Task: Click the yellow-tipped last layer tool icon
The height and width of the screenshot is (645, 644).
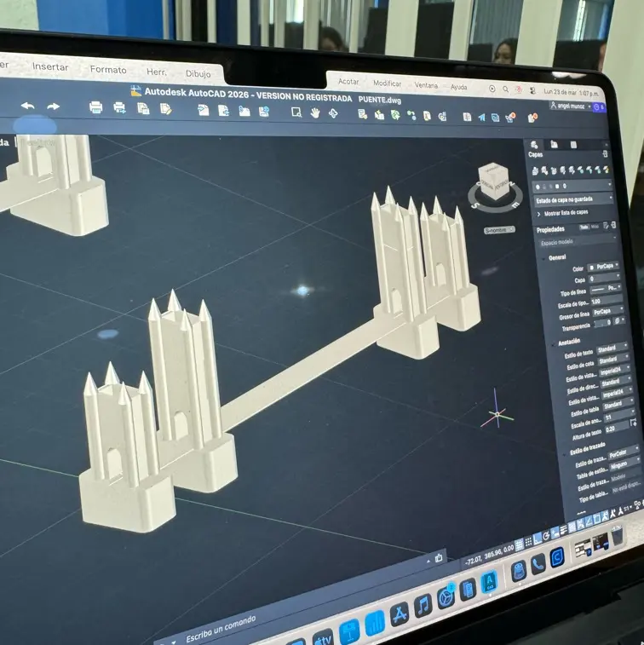Action: pyautogui.click(x=607, y=170)
